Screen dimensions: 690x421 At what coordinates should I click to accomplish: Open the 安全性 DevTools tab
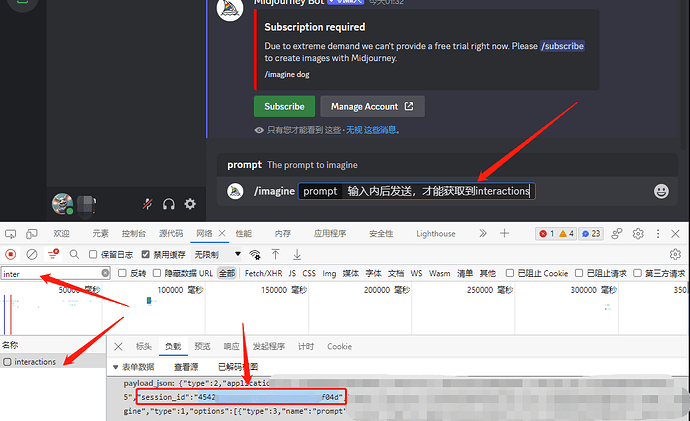(x=381, y=234)
